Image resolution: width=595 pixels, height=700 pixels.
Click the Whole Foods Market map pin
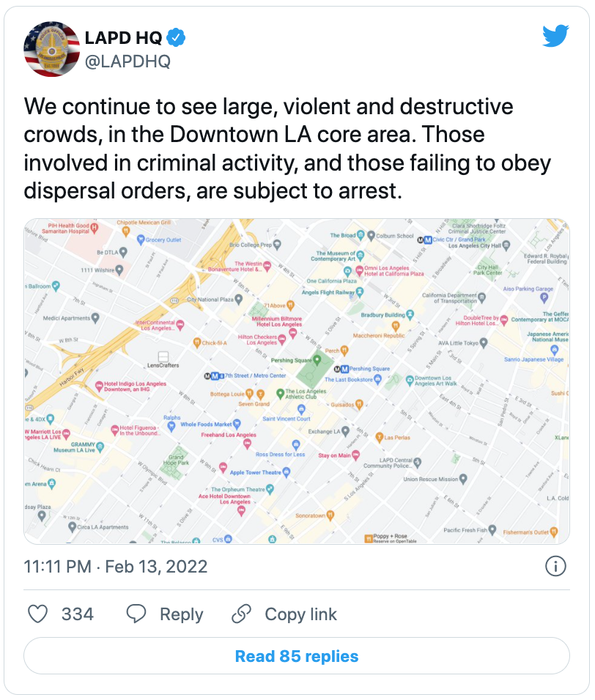pos(237,424)
